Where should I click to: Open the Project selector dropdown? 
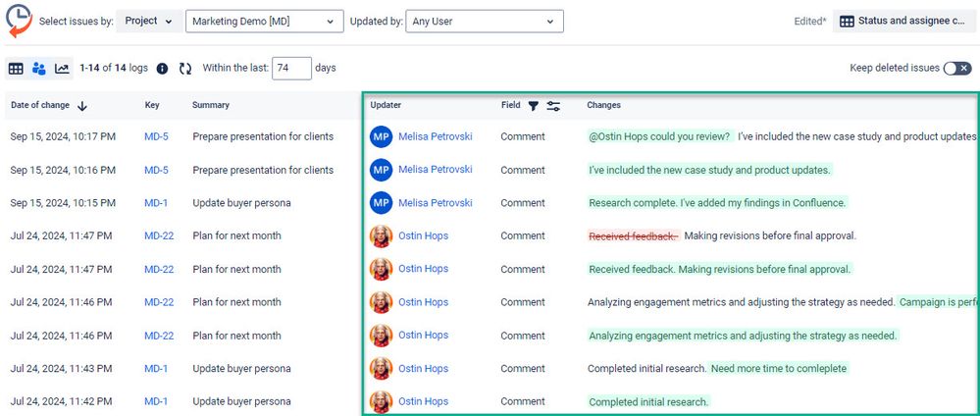point(149,21)
